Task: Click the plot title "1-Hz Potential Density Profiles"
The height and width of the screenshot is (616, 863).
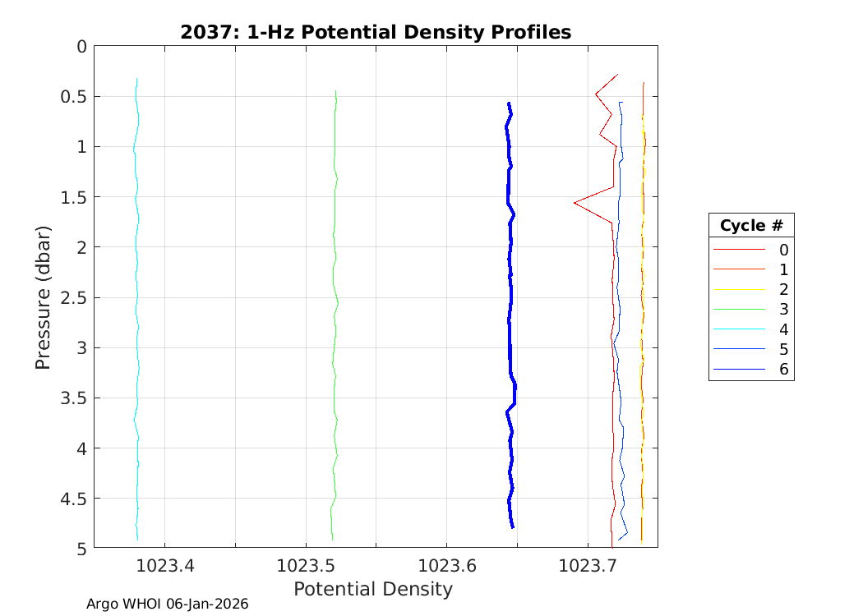Action: click(x=376, y=33)
